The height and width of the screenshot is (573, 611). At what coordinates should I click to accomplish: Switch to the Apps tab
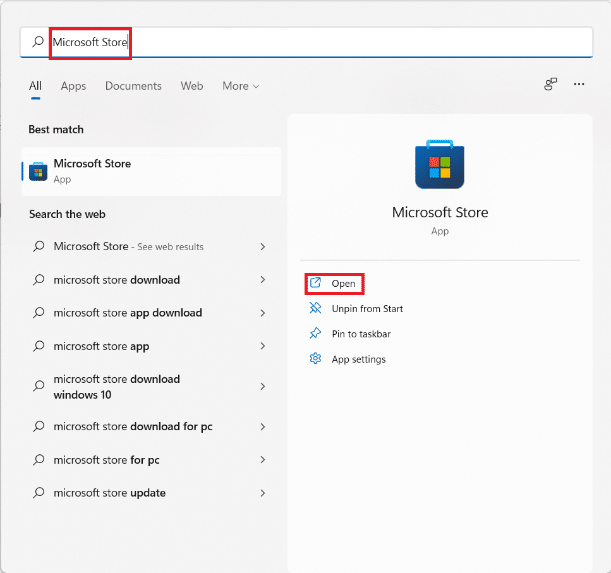tap(73, 86)
